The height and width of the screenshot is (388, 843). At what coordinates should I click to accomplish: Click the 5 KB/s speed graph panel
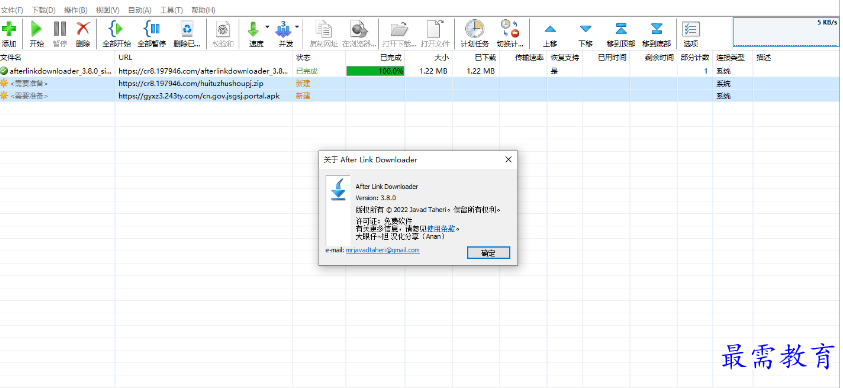click(x=787, y=32)
